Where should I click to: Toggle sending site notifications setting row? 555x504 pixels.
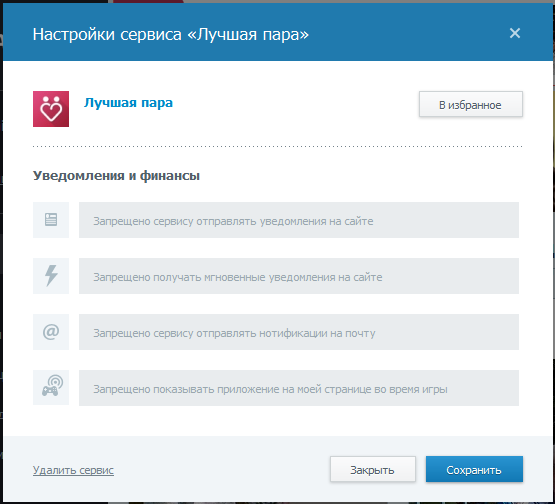[299, 220]
